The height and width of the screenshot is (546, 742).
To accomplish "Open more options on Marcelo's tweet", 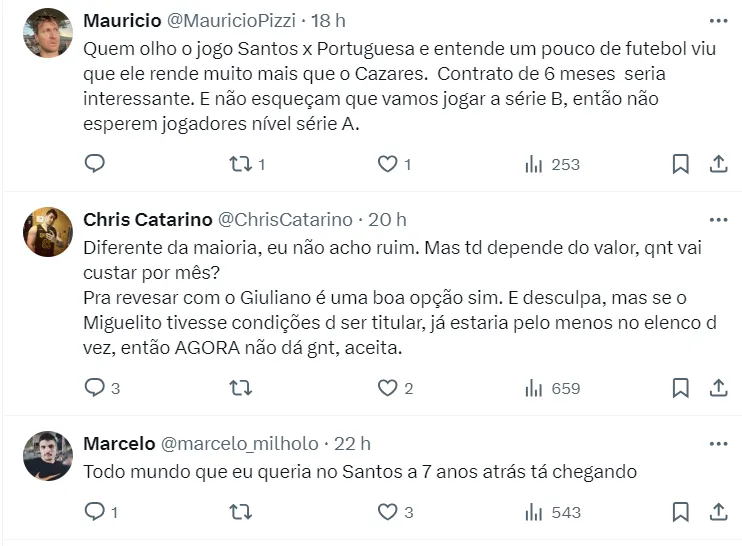I will click(718, 444).
